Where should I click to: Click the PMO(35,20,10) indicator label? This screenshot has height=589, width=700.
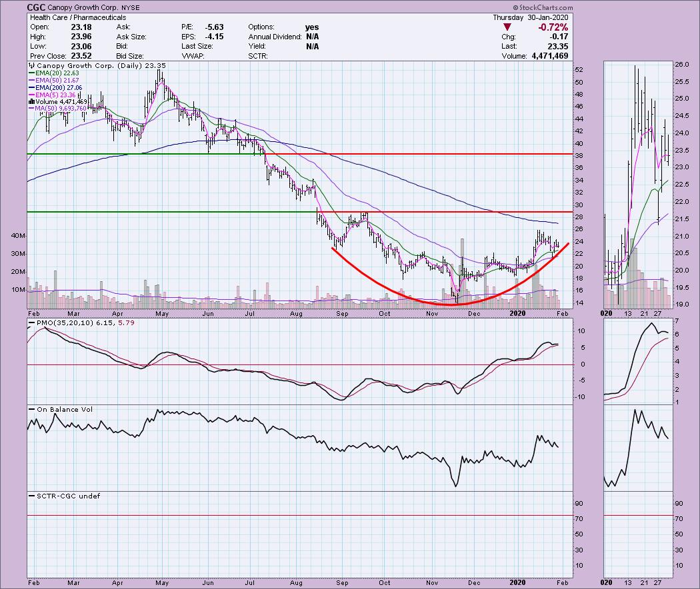tap(65, 322)
